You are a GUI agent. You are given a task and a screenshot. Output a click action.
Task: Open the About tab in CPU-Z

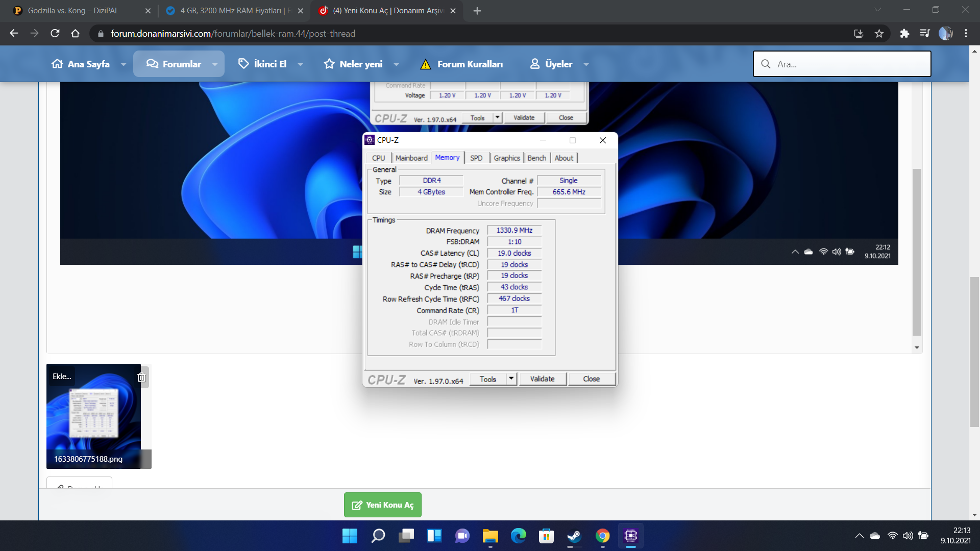point(564,158)
